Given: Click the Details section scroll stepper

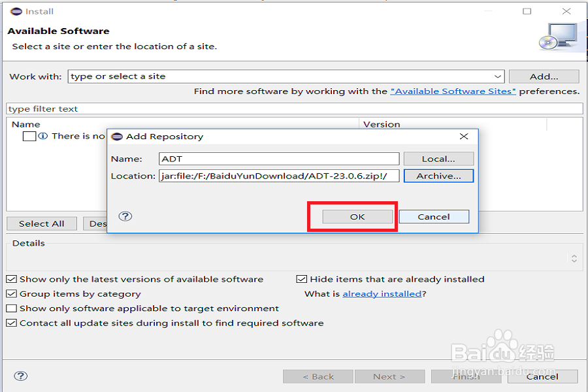Looking at the screenshot, I should tap(574, 259).
